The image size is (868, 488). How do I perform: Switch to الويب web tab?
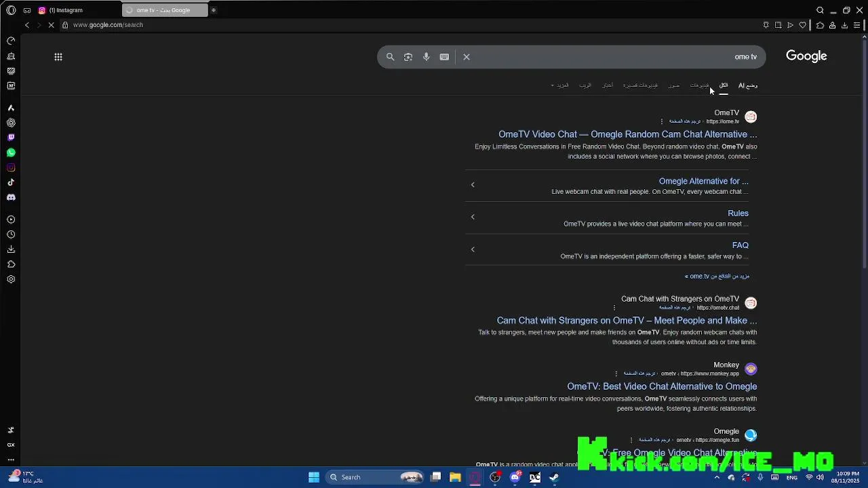(585, 85)
